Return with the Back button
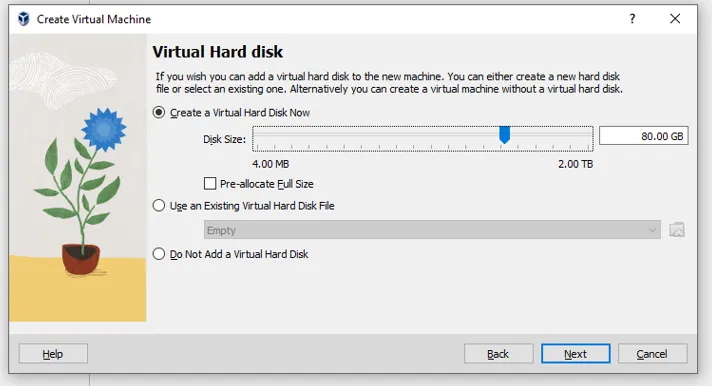712x386 pixels. (498, 354)
